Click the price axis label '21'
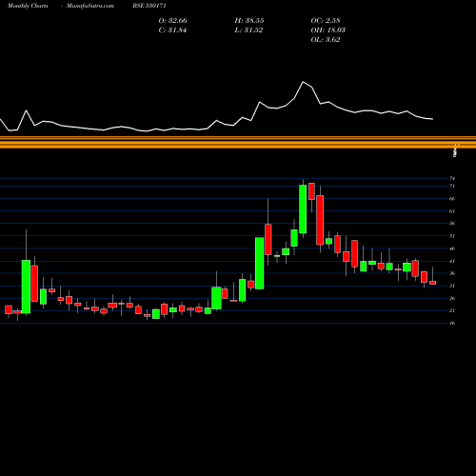This screenshot has height=476, width=476. [x=452, y=310]
